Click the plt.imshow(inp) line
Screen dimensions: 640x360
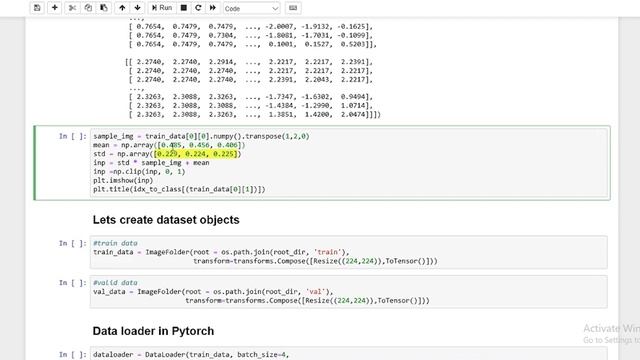pos(123,180)
